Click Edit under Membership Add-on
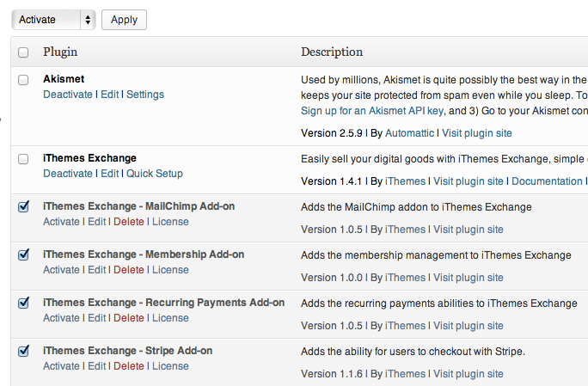The image size is (588, 386). pos(97,270)
